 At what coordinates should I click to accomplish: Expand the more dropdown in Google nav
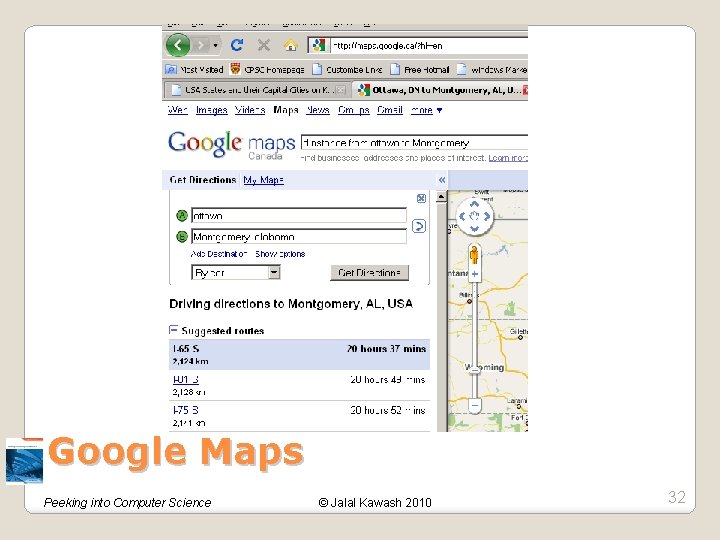pyautogui.click(x=426, y=110)
